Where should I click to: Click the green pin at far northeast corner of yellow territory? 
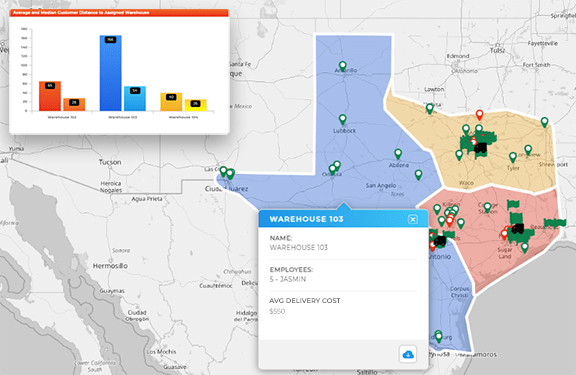[x=544, y=122]
